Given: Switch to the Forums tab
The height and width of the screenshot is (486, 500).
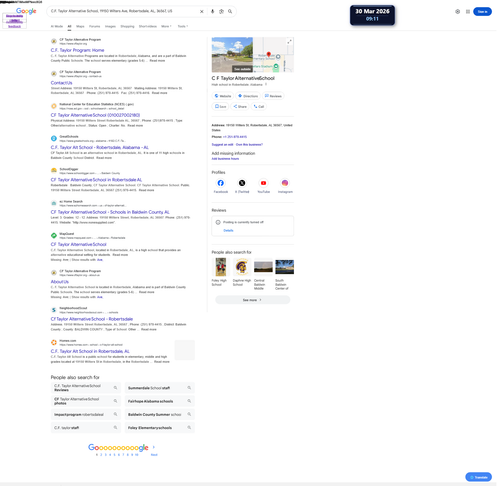Looking at the screenshot, I should pyautogui.click(x=94, y=26).
